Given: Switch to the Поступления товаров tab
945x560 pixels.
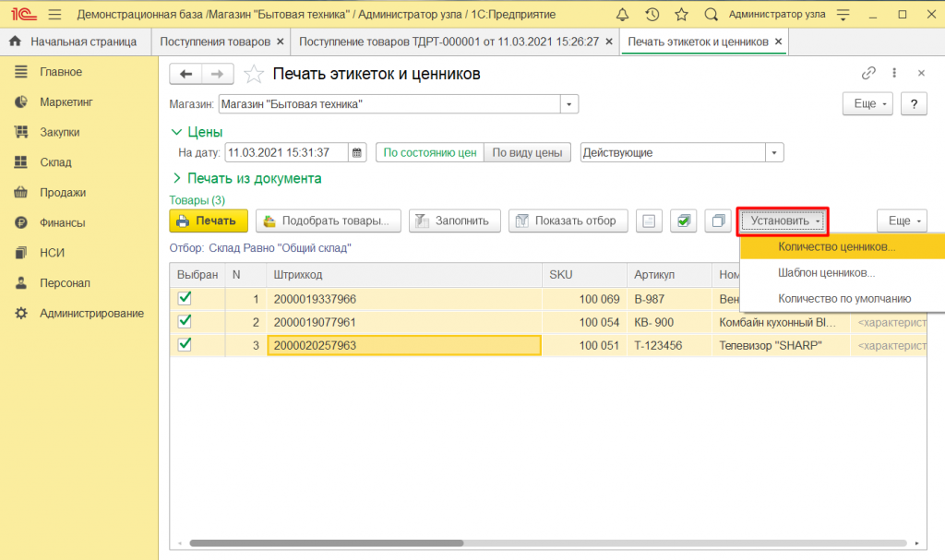Looking at the screenshot, I should (215, 42).
